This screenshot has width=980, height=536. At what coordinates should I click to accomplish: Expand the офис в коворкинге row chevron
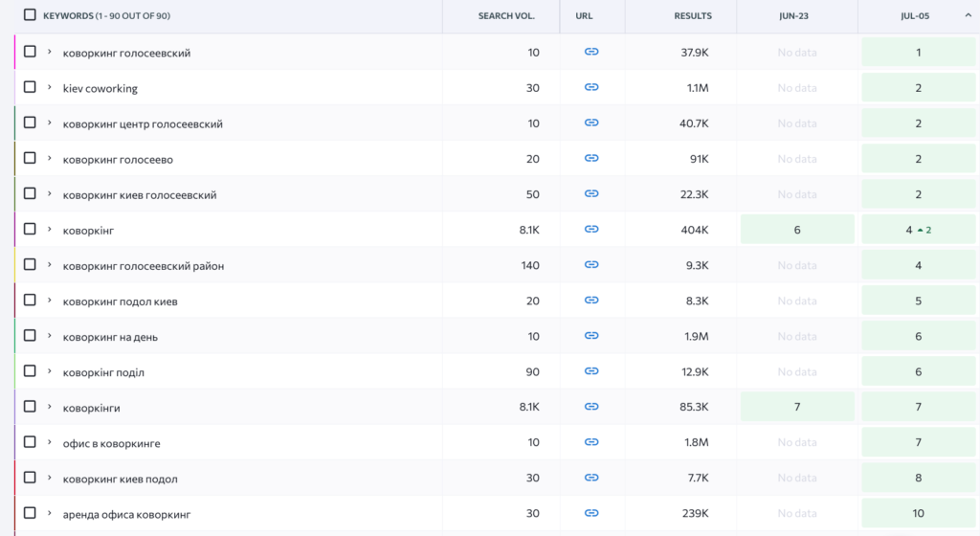coord(50,442)
